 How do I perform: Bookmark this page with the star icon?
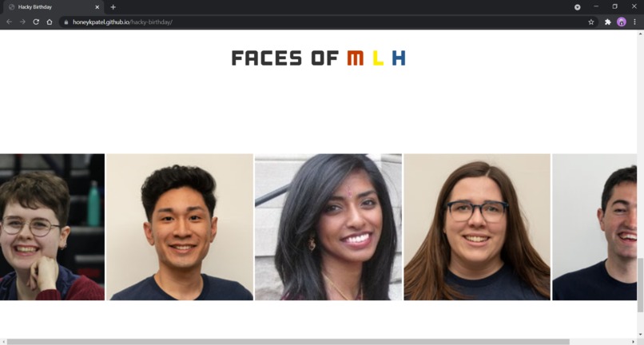pos(591,22)
